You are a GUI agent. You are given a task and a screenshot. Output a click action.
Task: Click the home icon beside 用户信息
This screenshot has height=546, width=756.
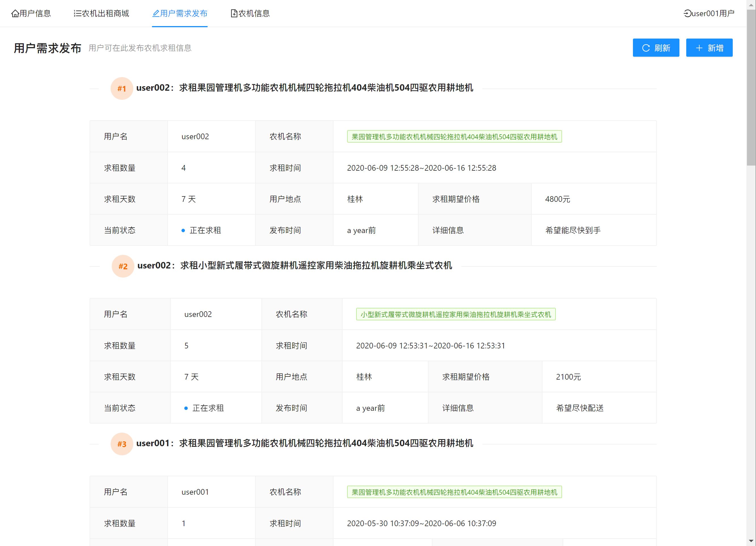point(15,13)
